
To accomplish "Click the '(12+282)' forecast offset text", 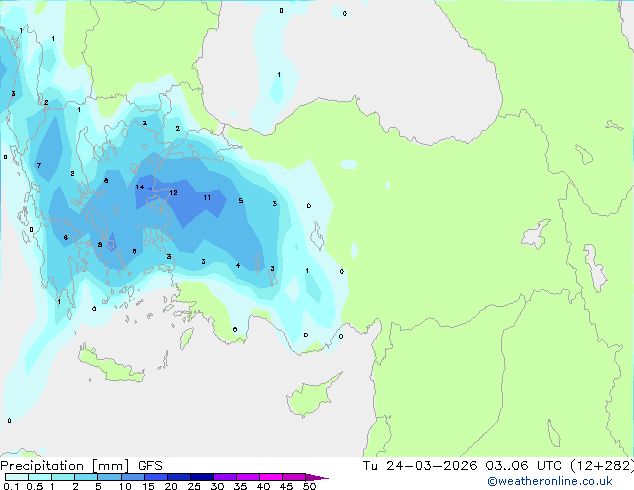I will tap(602, 466).
